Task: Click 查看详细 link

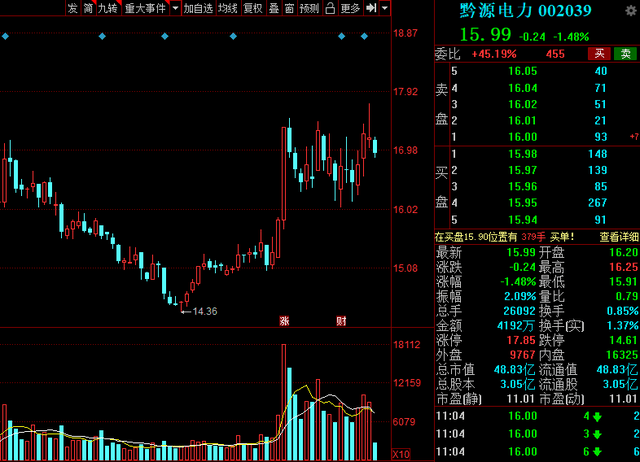Action: pyautogui.click(x=619, y=237)
